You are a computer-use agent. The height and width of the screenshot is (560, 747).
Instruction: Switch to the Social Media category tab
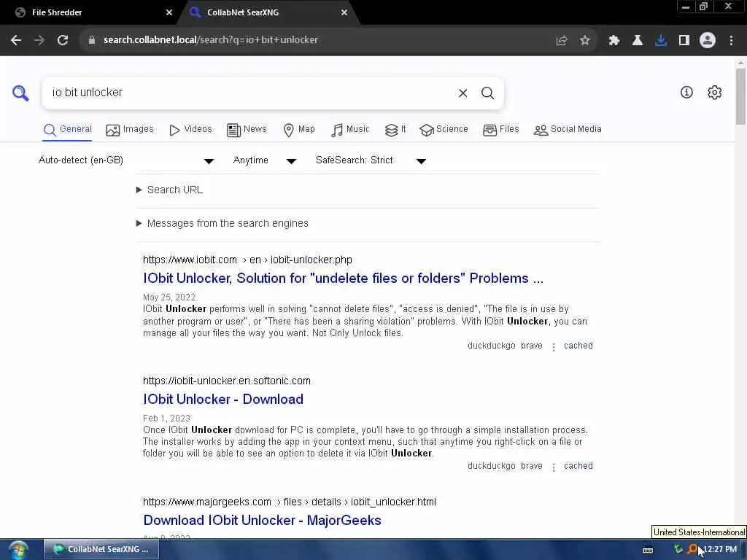[x=568, y=130]
